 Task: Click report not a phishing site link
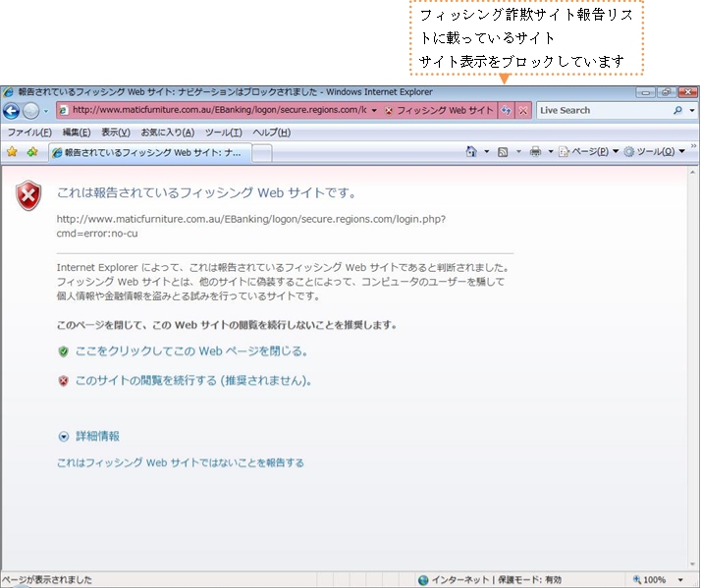(x=180, y=462)
